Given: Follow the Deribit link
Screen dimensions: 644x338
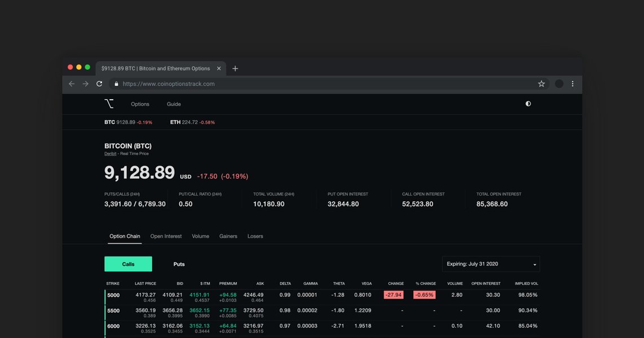Looking at the screenshot, I should [x=110, y=154].
